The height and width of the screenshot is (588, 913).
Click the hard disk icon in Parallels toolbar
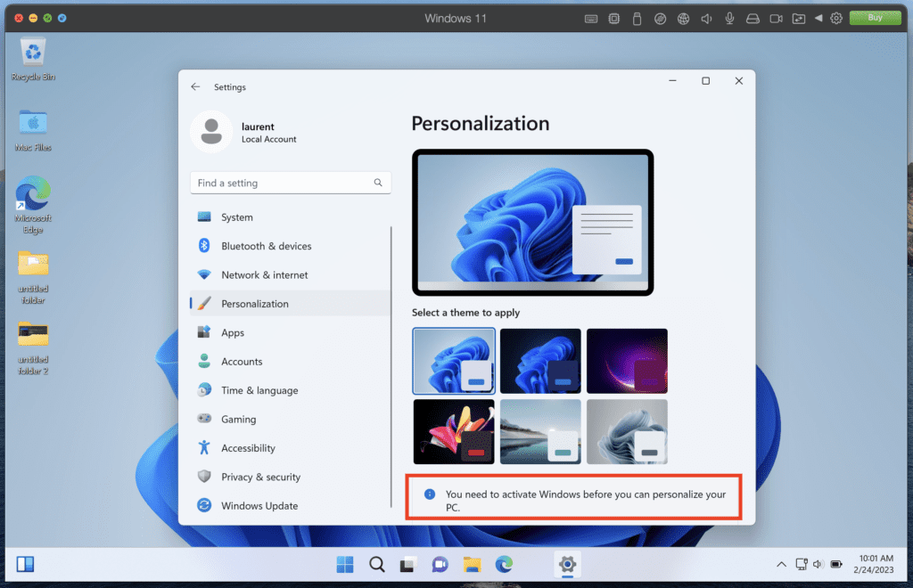(x=753, y=19)
